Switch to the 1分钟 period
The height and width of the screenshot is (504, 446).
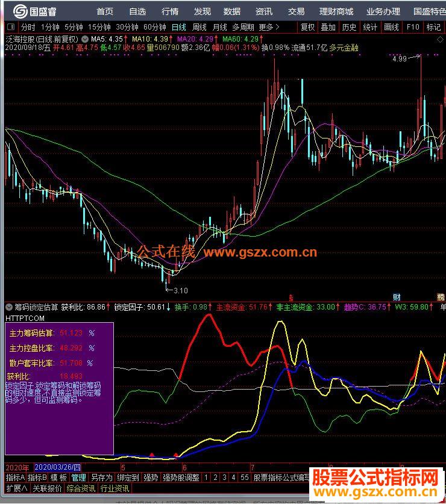(x=50, y=27)
